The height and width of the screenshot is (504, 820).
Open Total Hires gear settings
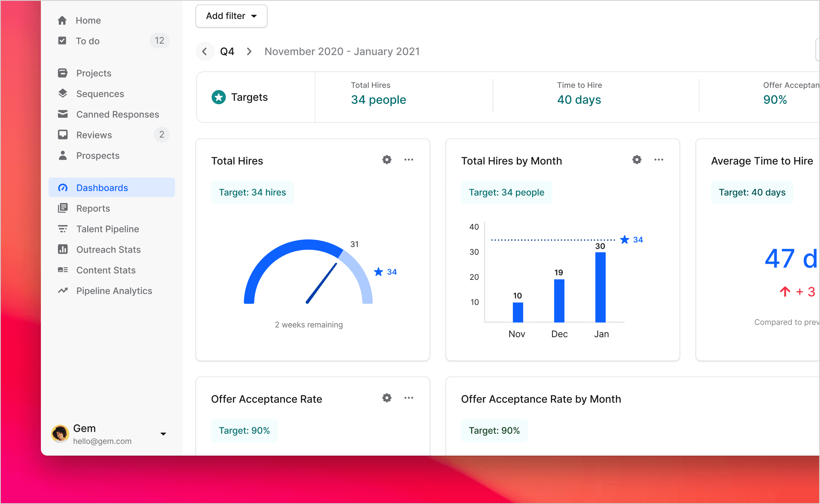pyautogui.click(x=387, y=160)
